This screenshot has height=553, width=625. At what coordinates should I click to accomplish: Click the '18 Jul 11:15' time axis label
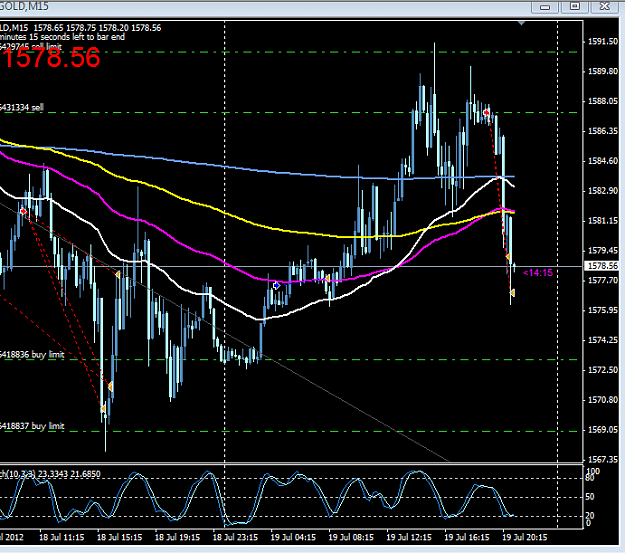pyautogui.click(x=61, y=537)
